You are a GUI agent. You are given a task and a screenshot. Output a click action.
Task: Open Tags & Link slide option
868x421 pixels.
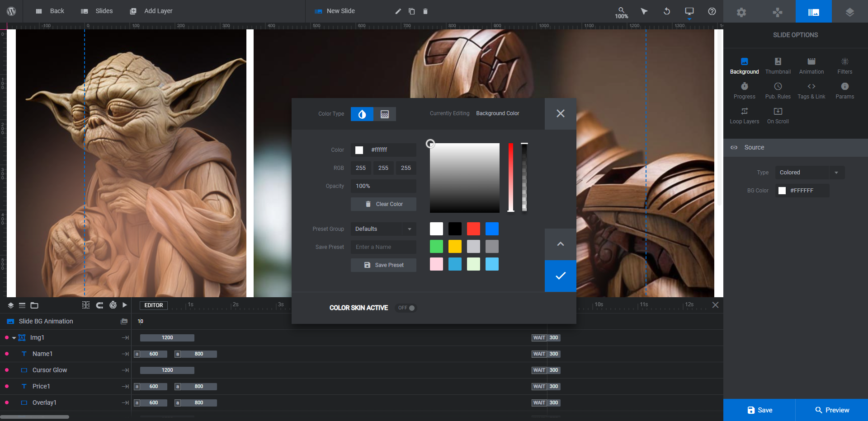811,91
